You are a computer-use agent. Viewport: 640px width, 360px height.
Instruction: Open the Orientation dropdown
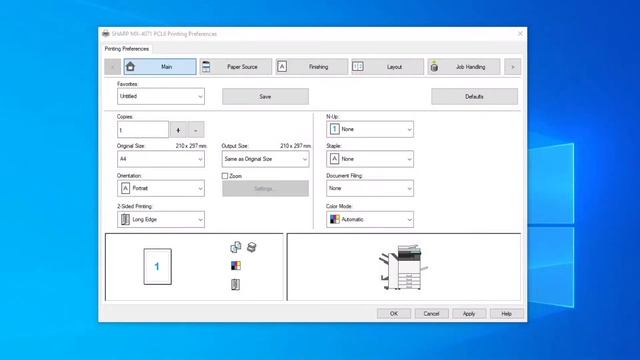pos(161,188)
